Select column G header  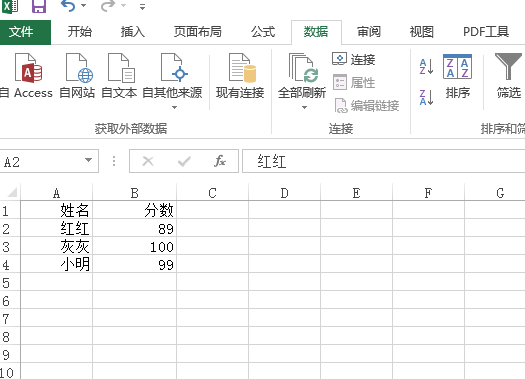coord(495,193)
